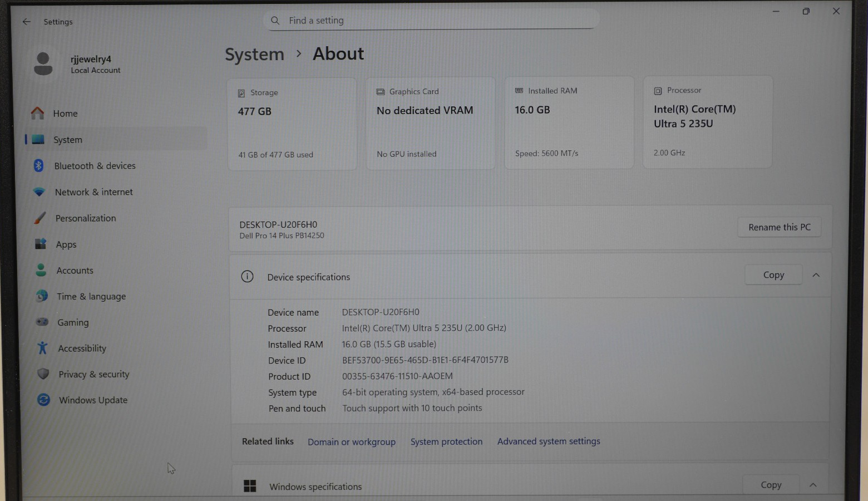Click the Product ID value 00355-63476-11510-AAOEM
The image size is (868, 501).
397,376
